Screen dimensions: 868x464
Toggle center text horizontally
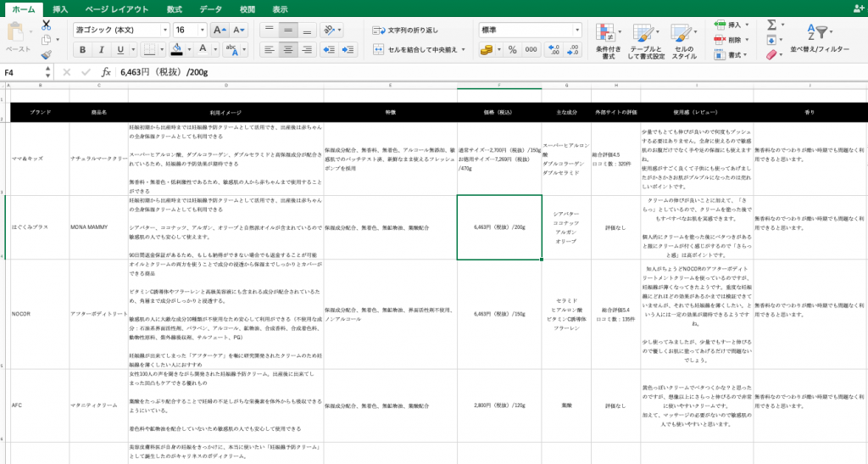(288, 50)
